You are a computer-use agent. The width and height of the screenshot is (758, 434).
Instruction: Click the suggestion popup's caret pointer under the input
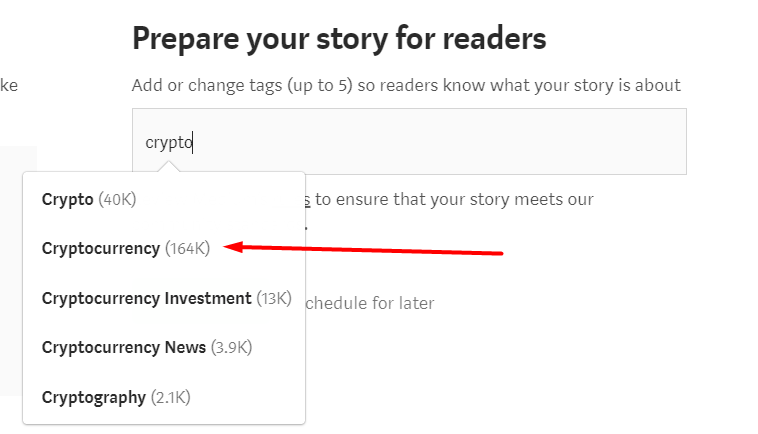[170, 167]
